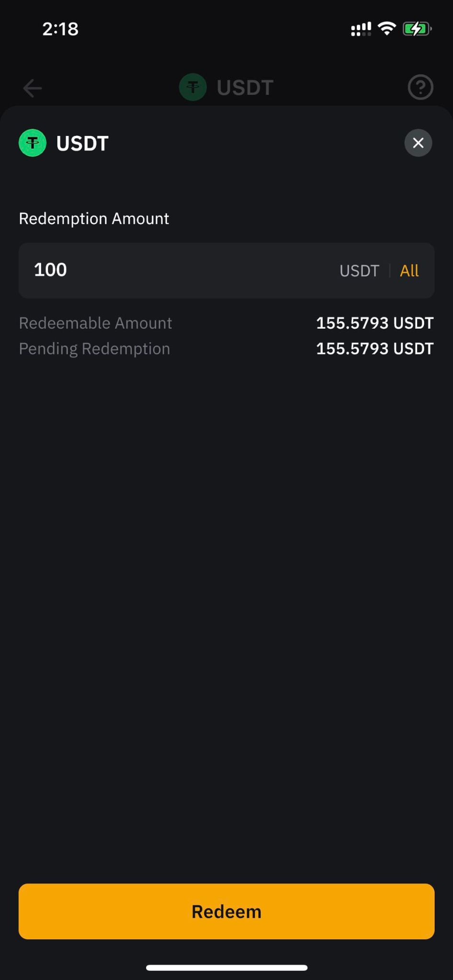Tap the Pending Redemption value 155.5793 USDT
The width and height of the screenshot is (453, 980).
374,349
